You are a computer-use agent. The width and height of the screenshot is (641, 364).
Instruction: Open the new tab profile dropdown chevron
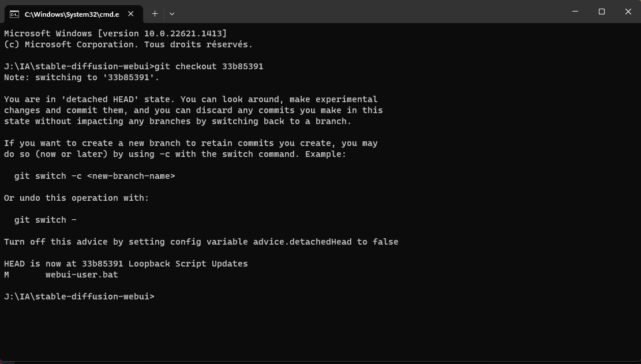pos(172,13)
